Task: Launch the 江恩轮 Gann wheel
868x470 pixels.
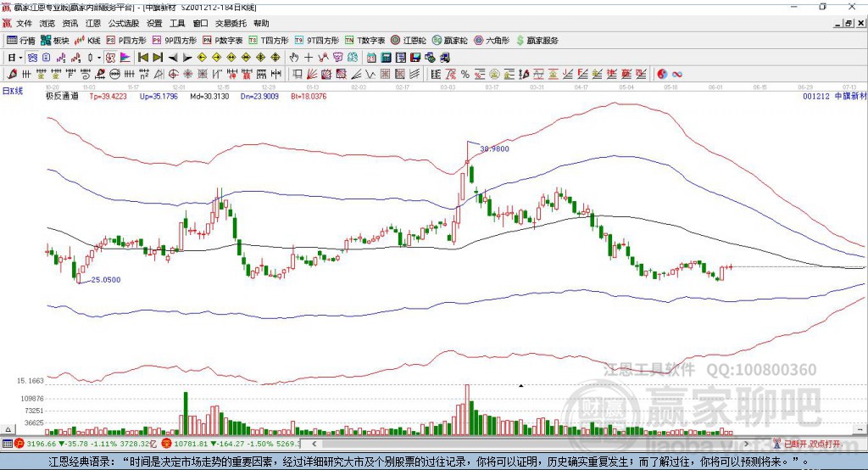Action: (x=409, y=41)
